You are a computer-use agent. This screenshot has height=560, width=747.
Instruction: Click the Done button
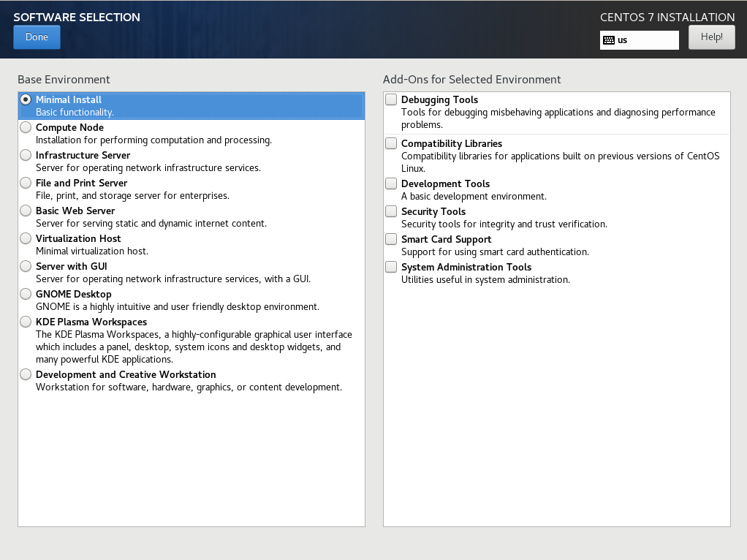click(x=37, y=37)
